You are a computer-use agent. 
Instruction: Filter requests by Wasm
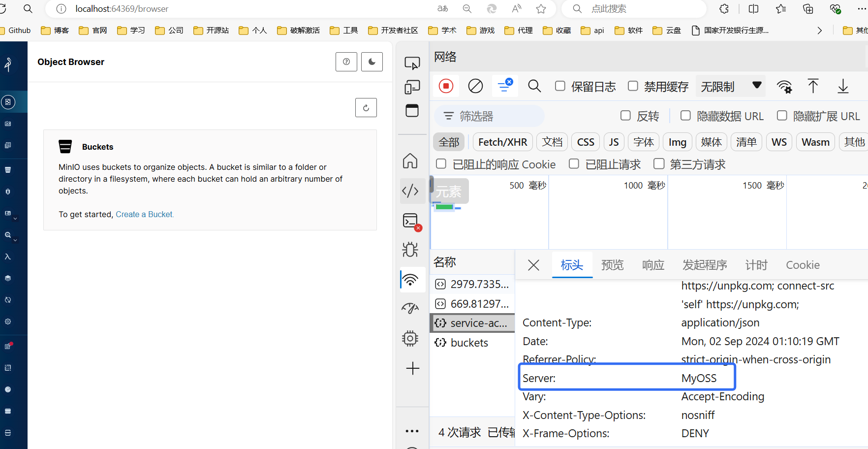[x=815, y=142]
